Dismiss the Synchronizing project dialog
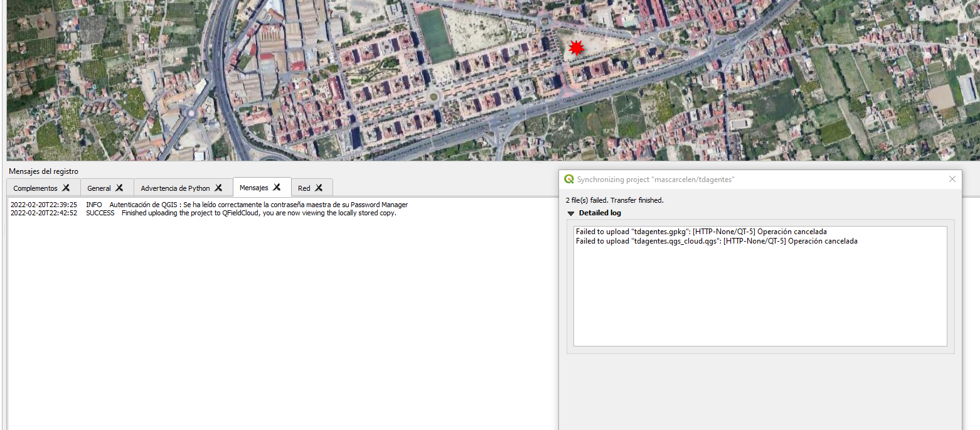This screenshot has height=430, width=980. [x=952, y=179]
